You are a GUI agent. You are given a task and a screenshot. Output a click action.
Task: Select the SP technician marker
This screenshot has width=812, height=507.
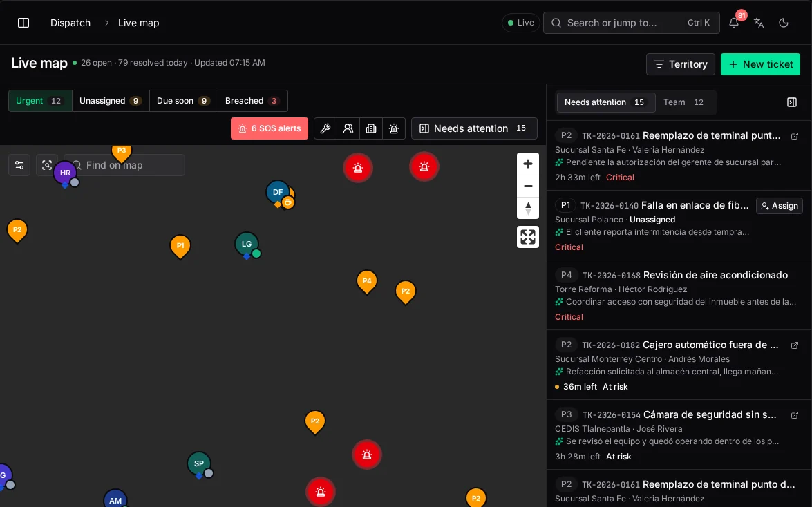tap(199, 463)
